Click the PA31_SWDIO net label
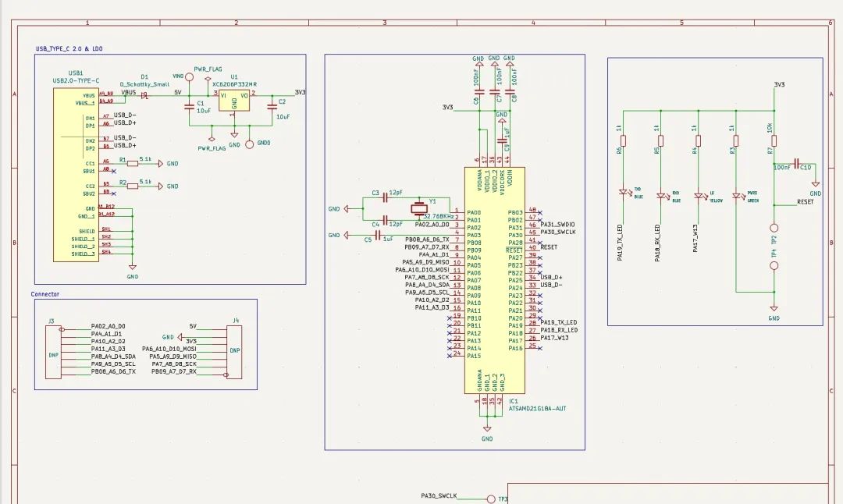843x504 pixels. pyautogui.click(x=557, y=225)
